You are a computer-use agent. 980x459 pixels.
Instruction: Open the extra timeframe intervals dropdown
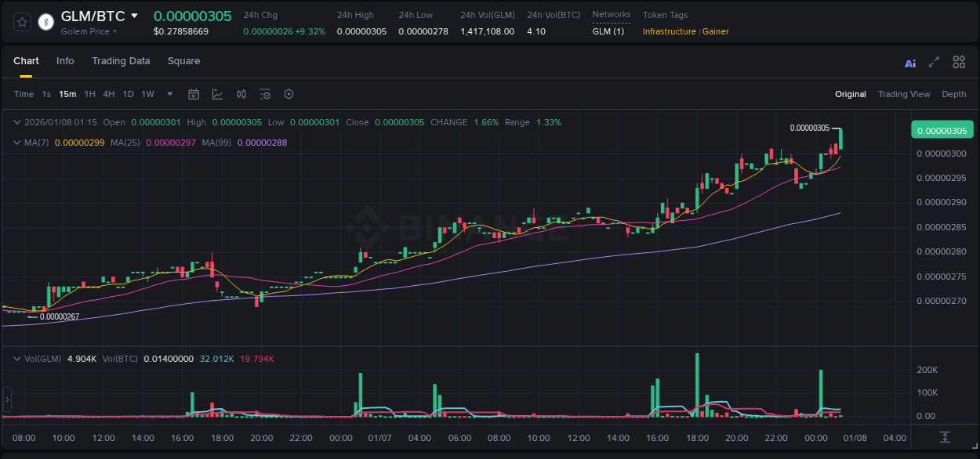pyautogui.click(x=169, y=94)
